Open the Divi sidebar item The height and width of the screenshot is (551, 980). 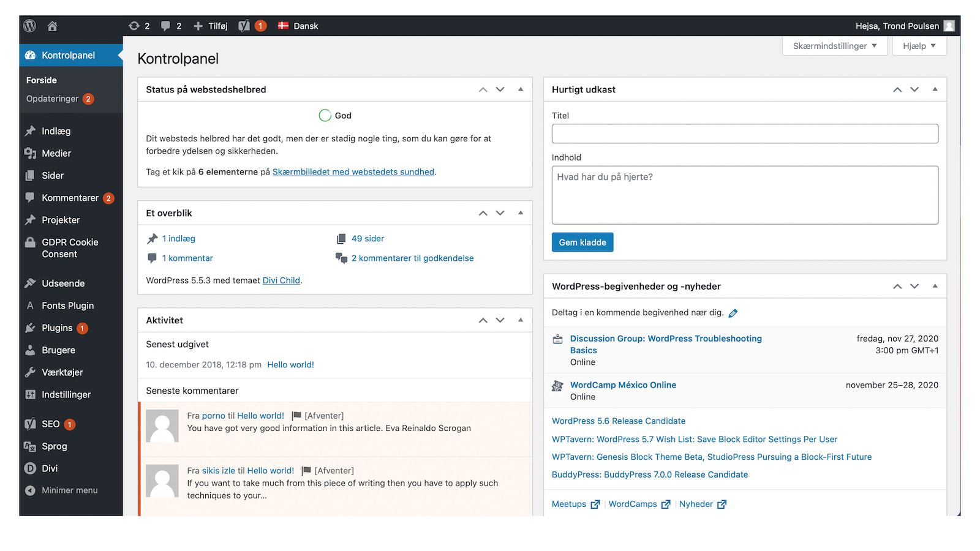(48, 468)
